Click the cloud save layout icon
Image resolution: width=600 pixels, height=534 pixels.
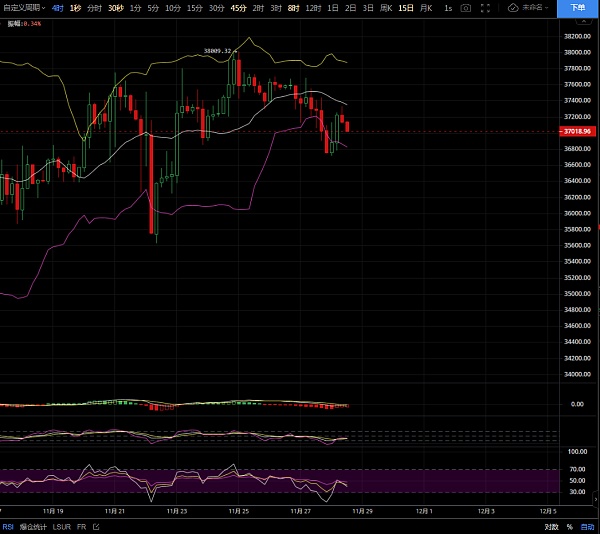pyautogui.click(x=514, y=7)
